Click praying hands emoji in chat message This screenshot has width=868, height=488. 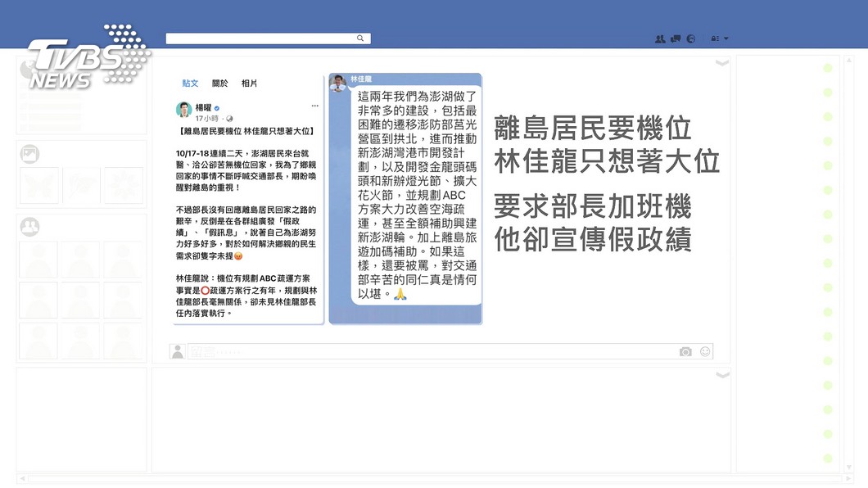tap(400, 294)
